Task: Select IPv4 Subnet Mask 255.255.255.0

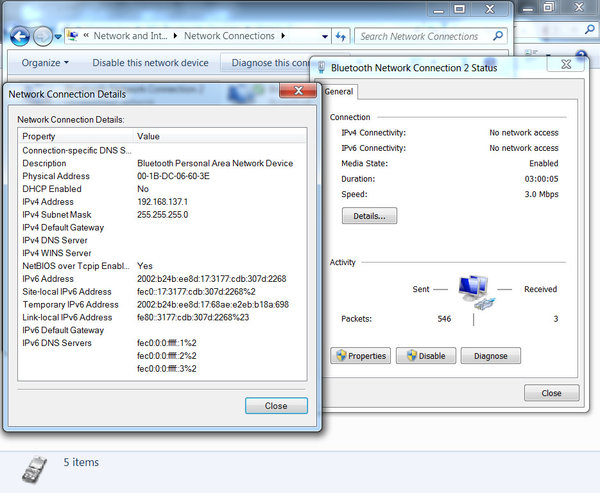Action: click(163, 215)
